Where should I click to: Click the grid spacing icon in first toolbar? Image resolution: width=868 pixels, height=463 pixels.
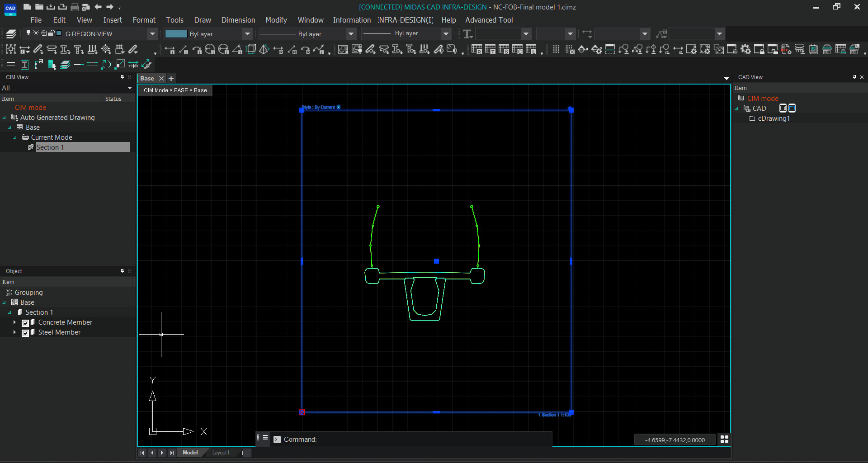click(x=11, y=49)
